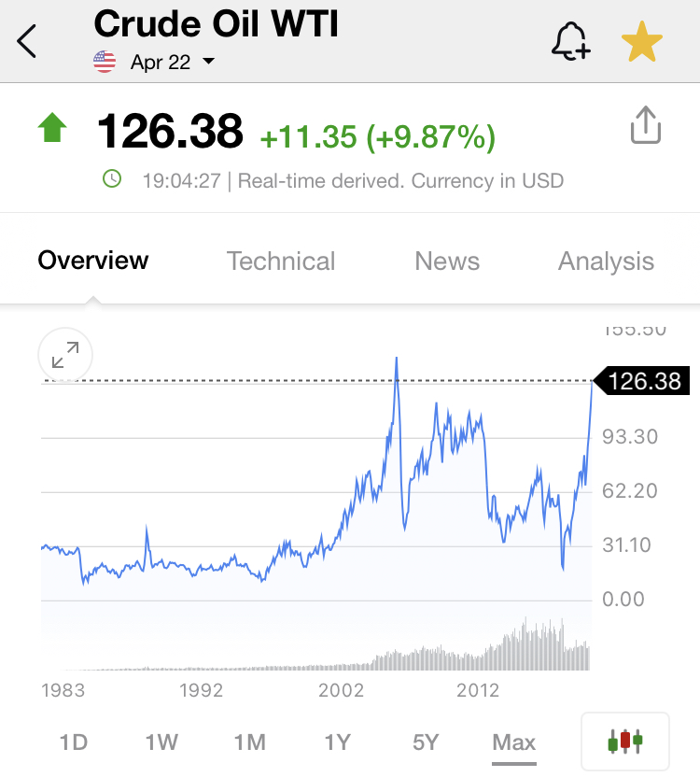Switch to candlestick chart type
Viewport: 700px width, 777px height.
624,742
